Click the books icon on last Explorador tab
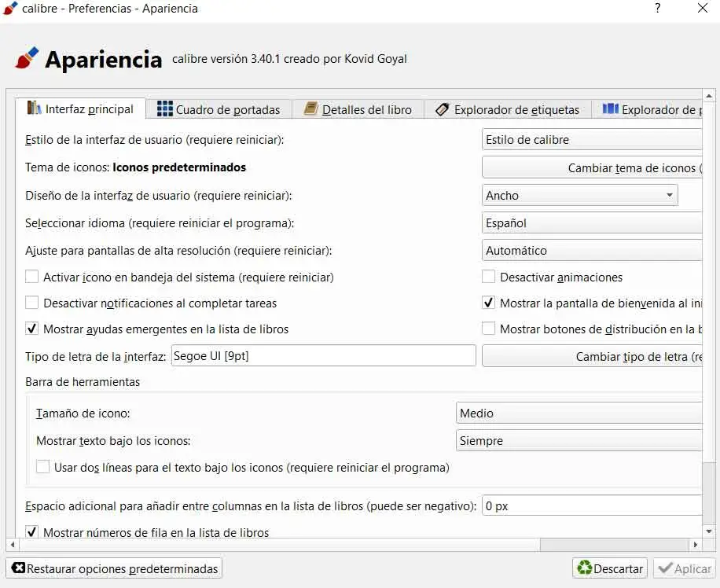Viewport: 720px width, 588px height. pyautogui.click(x=610, y=109)
